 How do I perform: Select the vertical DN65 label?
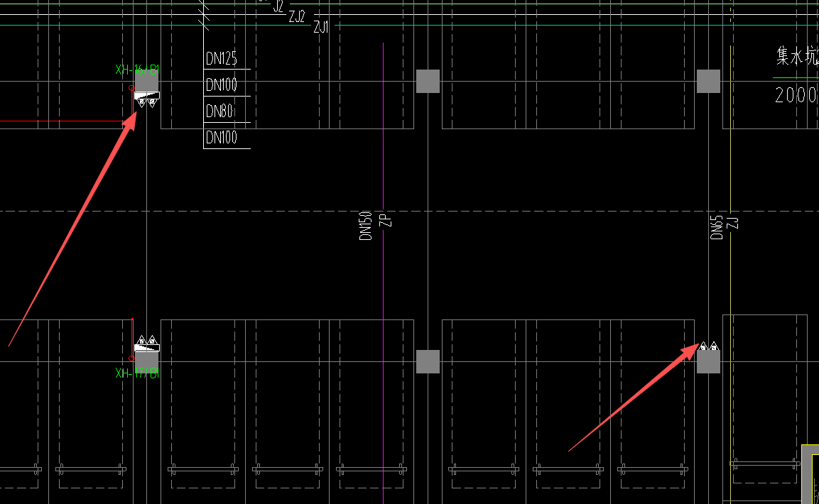tap(716, 227)
